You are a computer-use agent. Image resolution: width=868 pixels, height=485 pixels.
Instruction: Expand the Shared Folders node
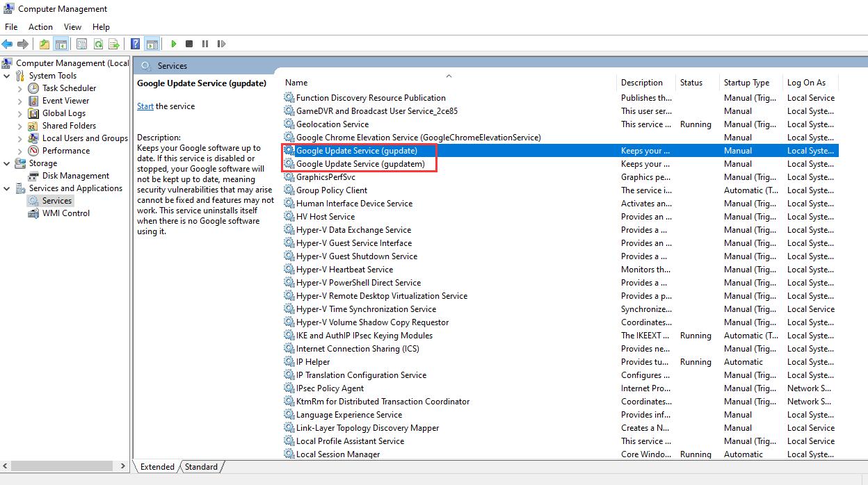[20, 126]
